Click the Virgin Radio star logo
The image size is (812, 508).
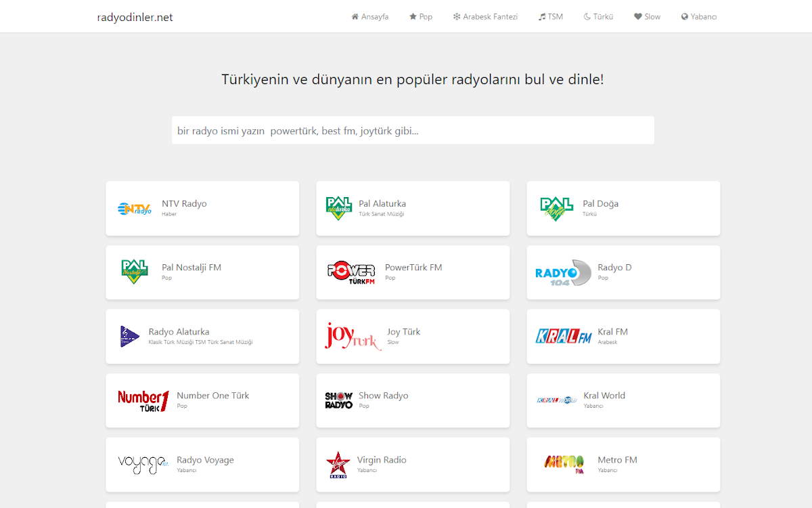point(337,465)
